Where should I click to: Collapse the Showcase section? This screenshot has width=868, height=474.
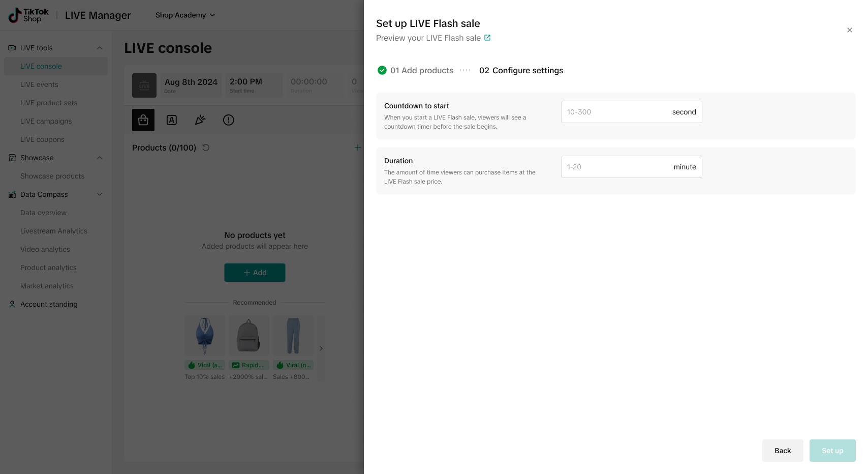[x=100, y=158]
